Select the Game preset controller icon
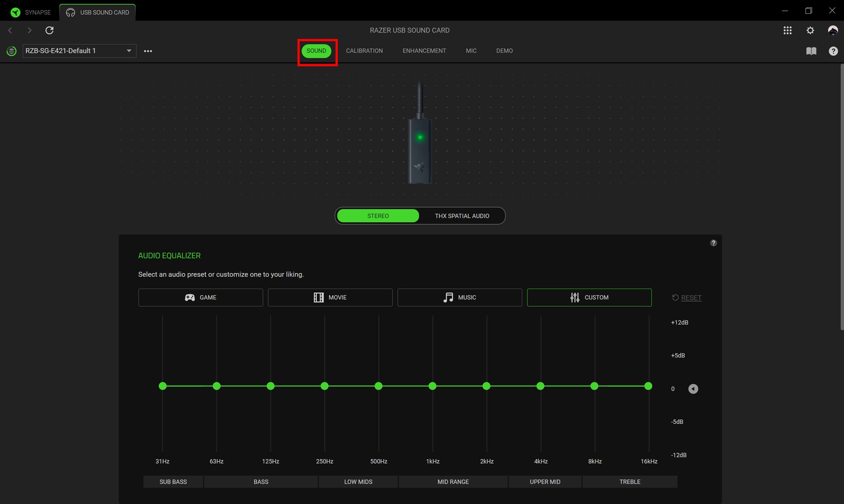The width and height of the screenshot is (844, 504). (189, 297)
